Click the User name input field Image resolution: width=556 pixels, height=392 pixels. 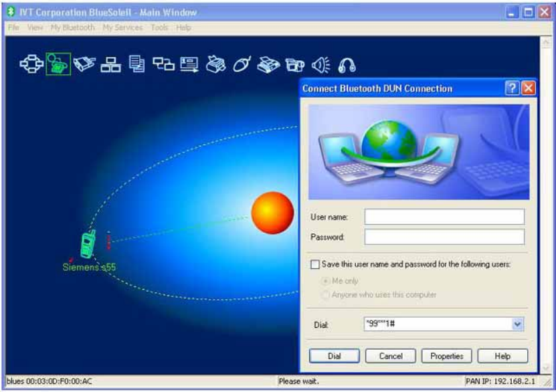(x=444, y=217)
